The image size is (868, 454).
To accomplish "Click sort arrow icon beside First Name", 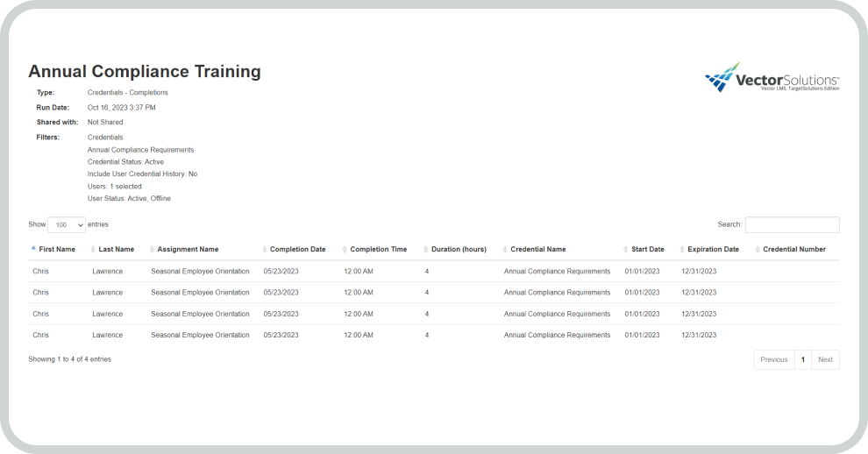I will [x=33, y=249].
